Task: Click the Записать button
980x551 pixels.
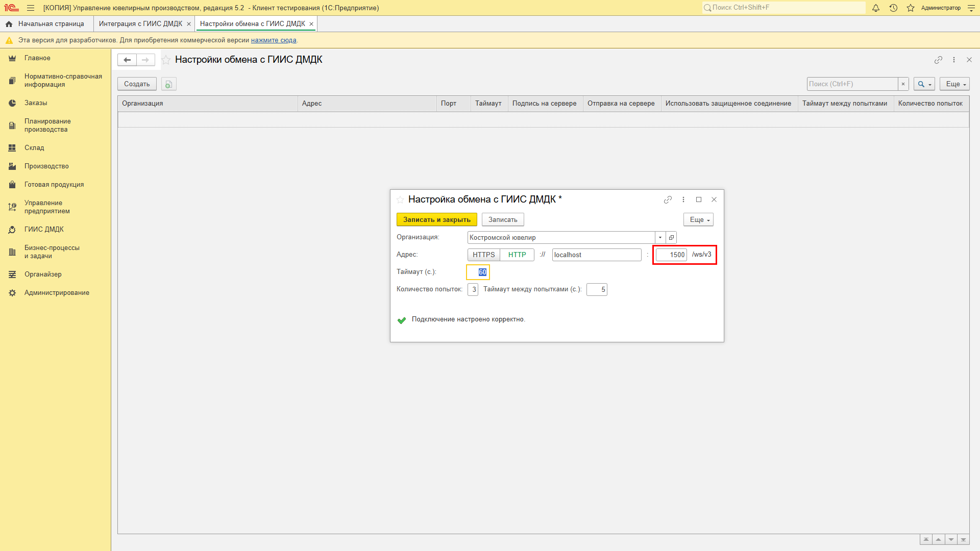Action: [x=503, y=220]
